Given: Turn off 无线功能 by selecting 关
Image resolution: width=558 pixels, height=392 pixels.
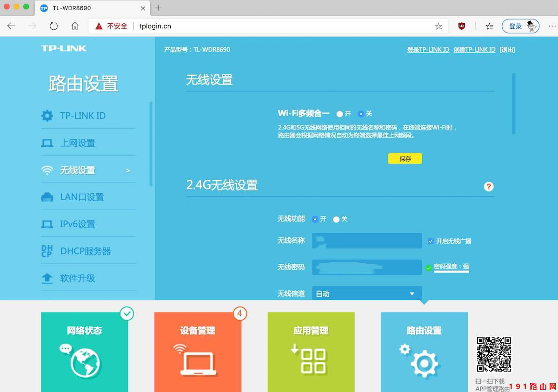Looking at the screenshot, I should click(336, 219).
